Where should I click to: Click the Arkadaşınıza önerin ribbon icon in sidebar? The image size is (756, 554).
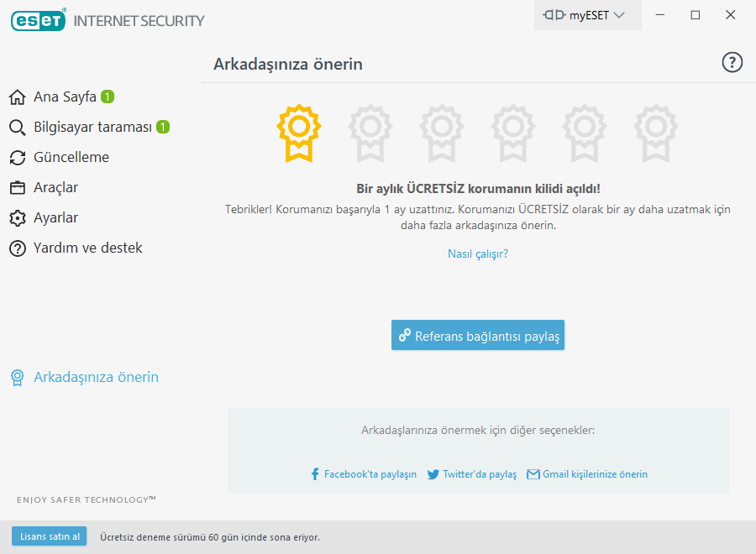tap(18, 378)
